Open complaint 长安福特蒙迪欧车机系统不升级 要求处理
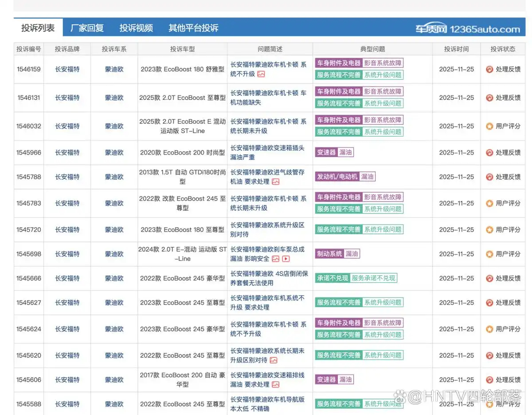 pyautogui.click(x=267, y=303)
